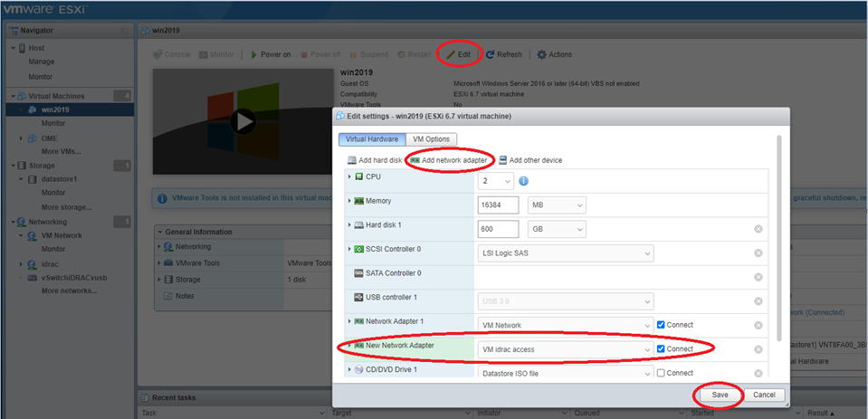This screenshot has width=868, height=419.
Task: Select Manage under Host
Action: point(42,62)
